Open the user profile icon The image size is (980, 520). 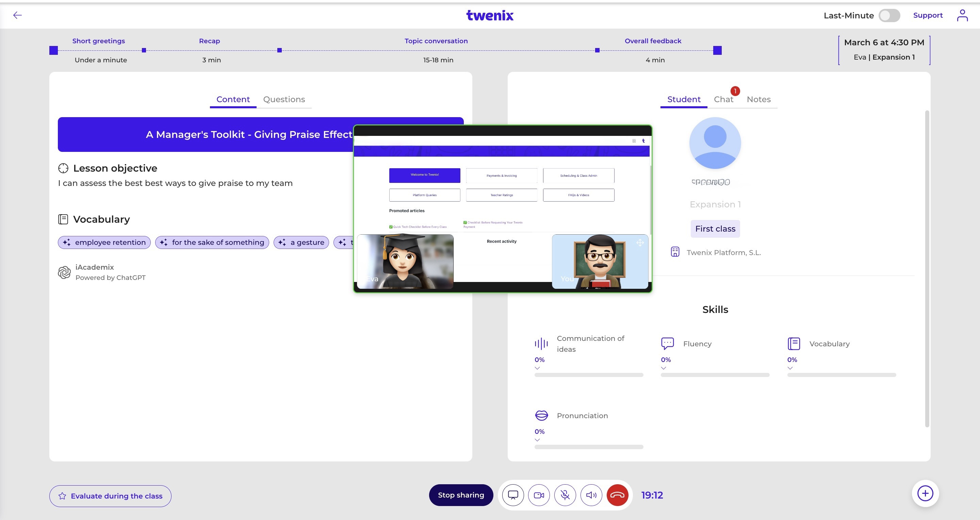tap(962, 15)
